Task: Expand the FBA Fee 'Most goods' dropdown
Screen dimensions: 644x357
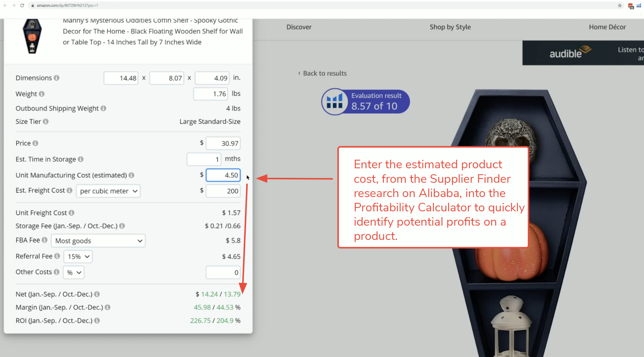Action: pyautogui.click(x=98, y=241)
